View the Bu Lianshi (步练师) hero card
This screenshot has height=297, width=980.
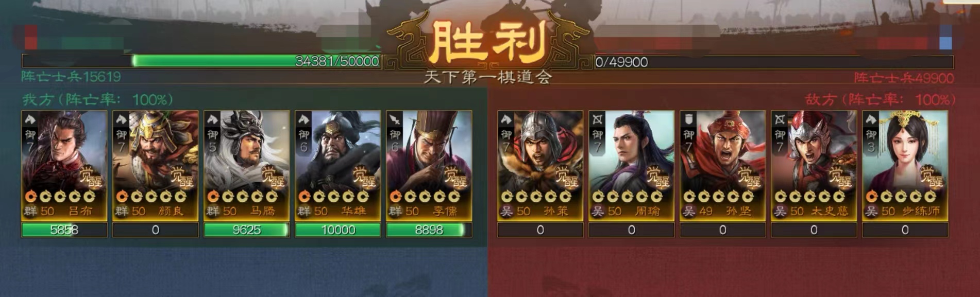click(x=905, y=166)
